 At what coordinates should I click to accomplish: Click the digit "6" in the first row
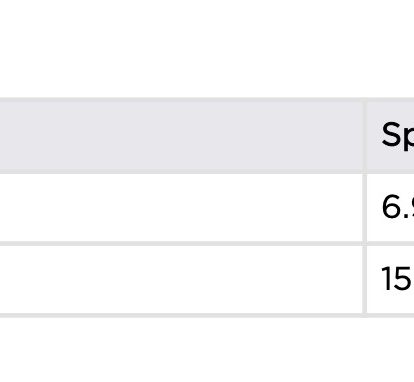(x=391, y=207)
